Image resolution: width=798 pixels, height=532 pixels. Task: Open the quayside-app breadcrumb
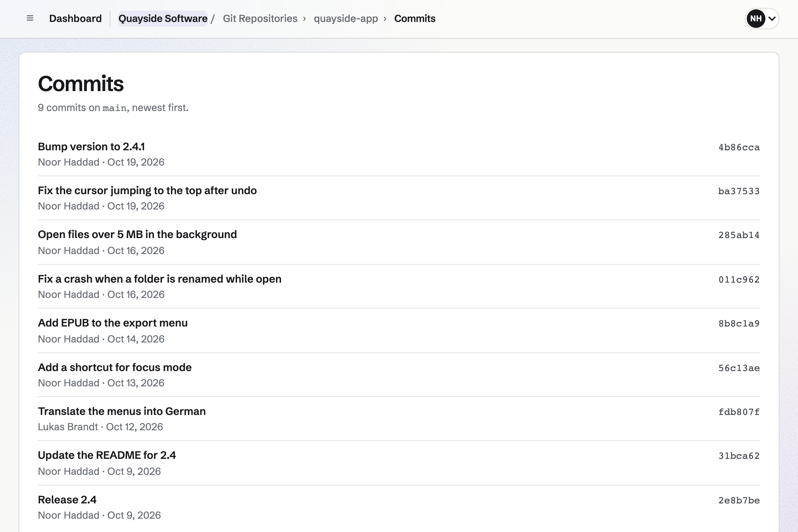346,18
